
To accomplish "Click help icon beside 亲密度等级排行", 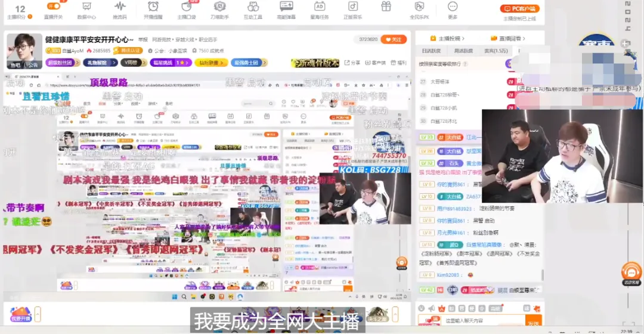I will 465,64.
